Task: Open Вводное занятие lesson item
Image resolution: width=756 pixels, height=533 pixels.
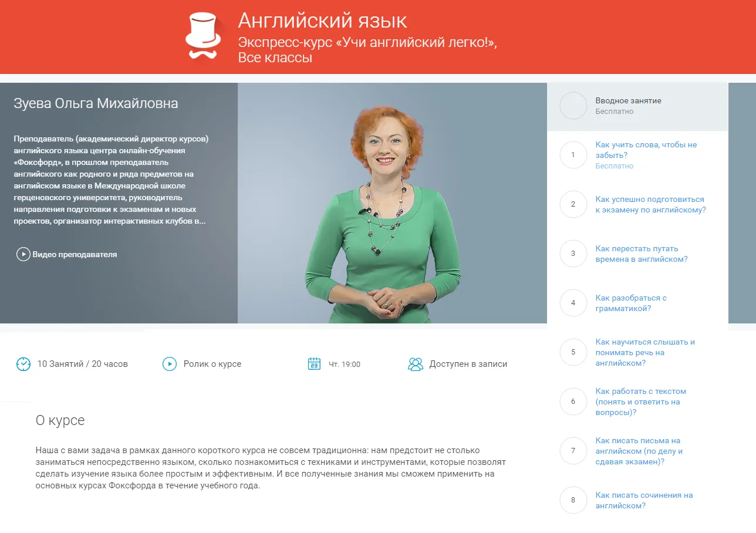Action: 628,101
